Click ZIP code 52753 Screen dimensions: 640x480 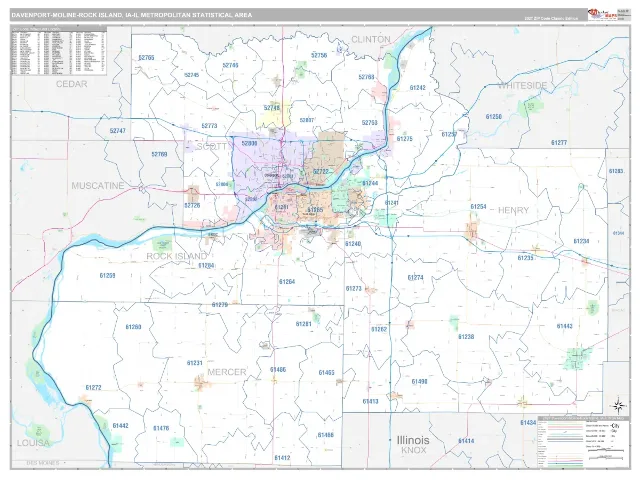pyautogui.click(x=369, y=123)
